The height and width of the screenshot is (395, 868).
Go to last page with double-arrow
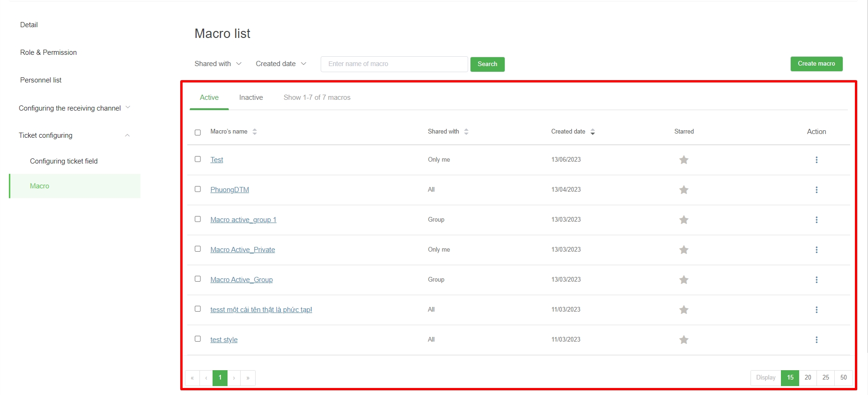(248, 378)
